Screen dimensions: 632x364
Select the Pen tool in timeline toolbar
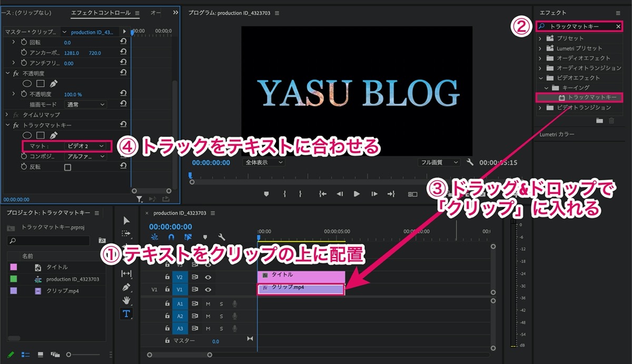pos(126,287)
